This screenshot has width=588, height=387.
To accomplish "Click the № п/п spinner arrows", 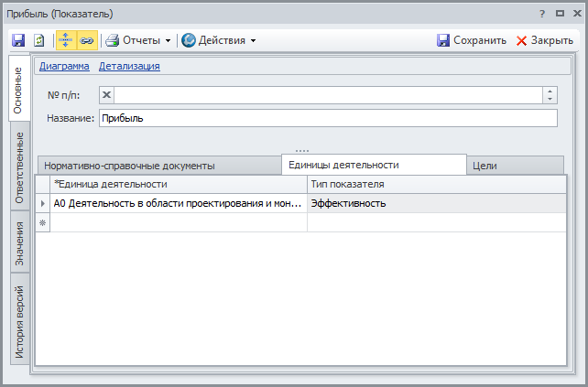I will coord(549,95).
